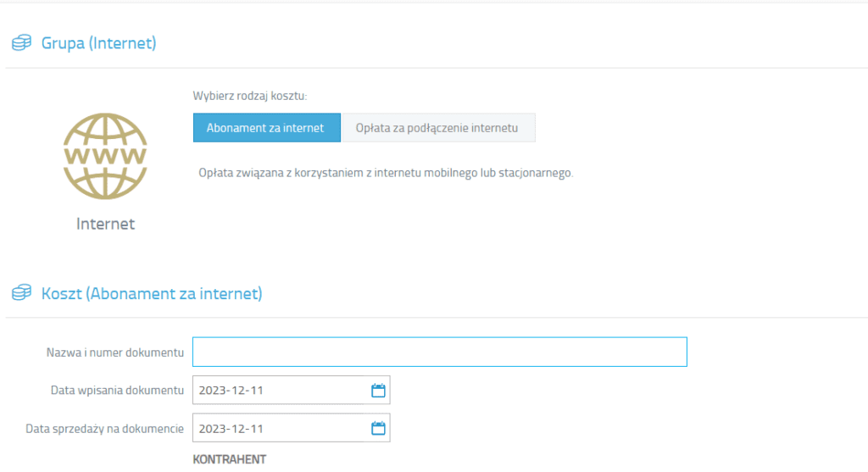This screenshot has width=868, height=472.
Task: Click the Wybierz rodzaj kosztu label
Action: [249, 97]
